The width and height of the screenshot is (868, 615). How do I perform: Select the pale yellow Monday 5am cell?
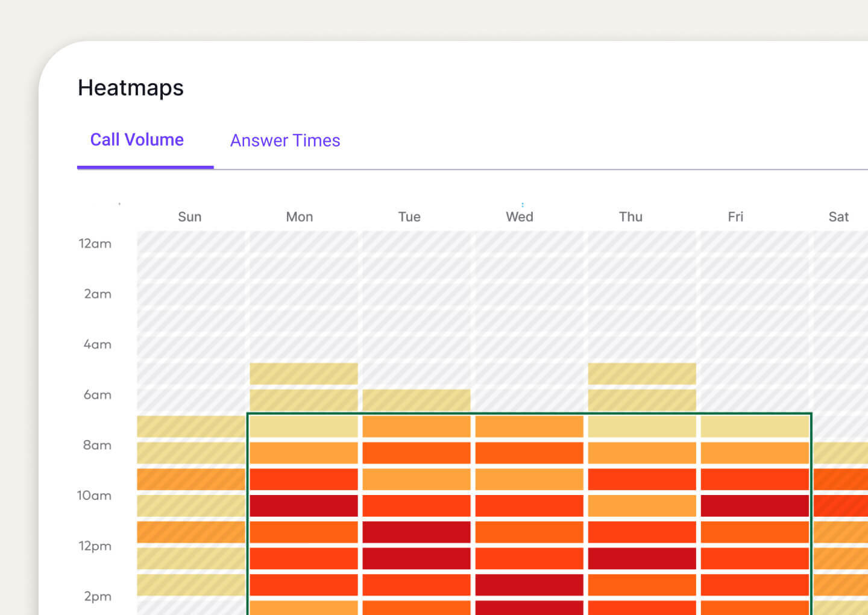tap(304, 374)
